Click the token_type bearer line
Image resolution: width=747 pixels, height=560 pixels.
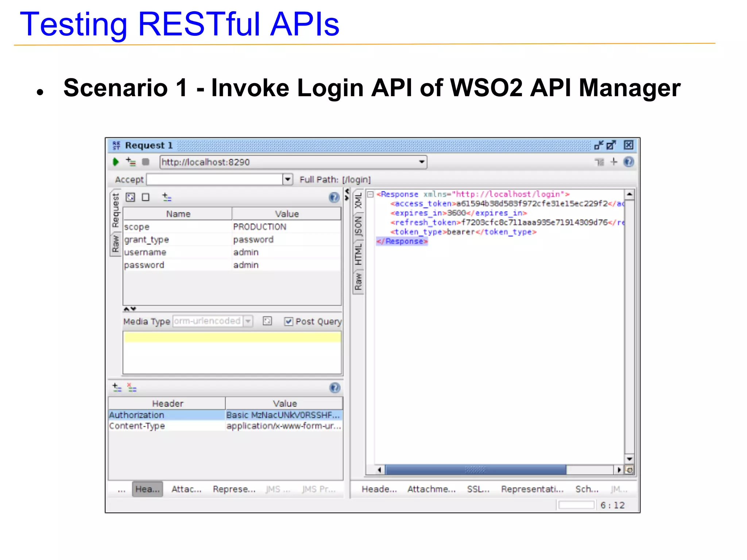click(463, 232)
